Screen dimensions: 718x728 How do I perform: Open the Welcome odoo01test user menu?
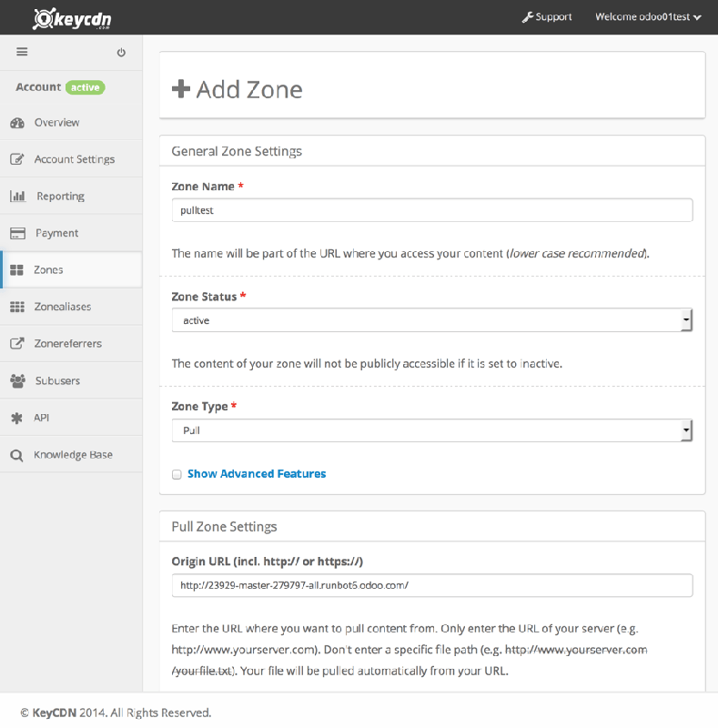(x=647, y=17)
